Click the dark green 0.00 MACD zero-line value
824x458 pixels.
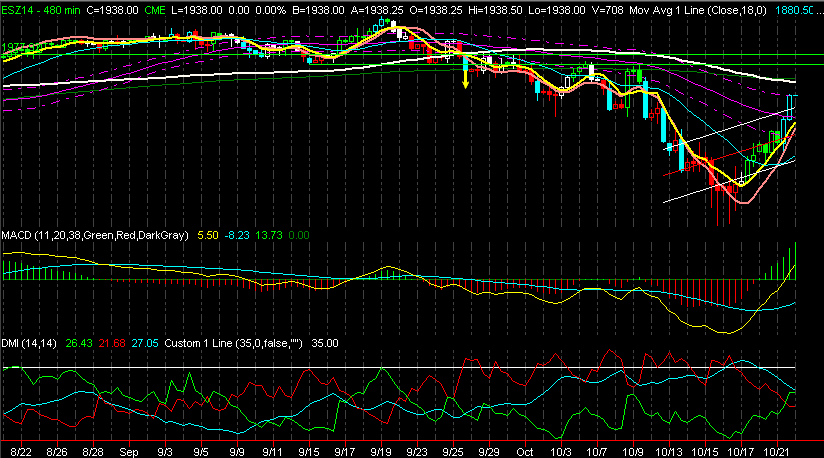pos(298,235)
